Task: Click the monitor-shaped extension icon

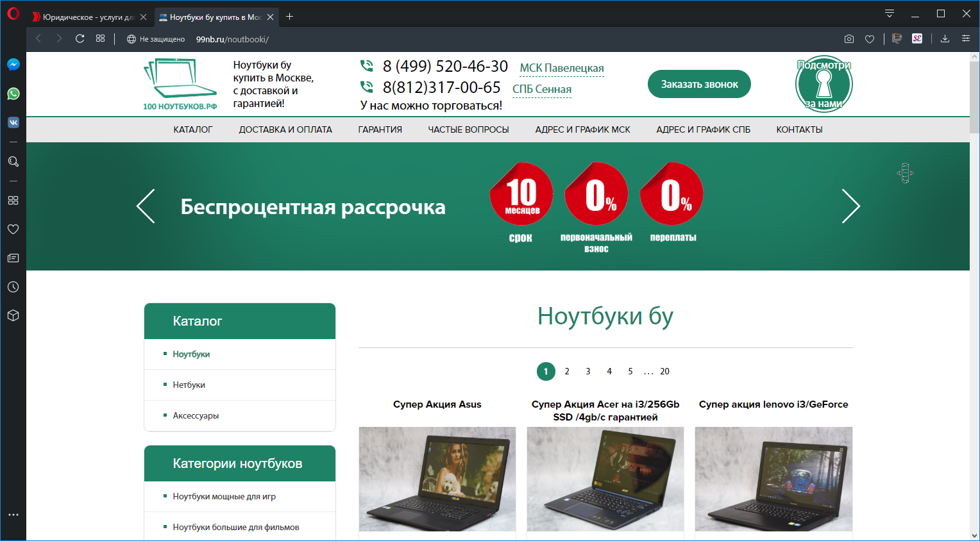Action: pos(897,38)
